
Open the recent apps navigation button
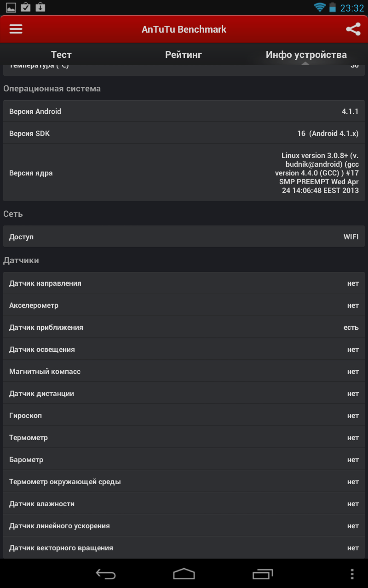pos(263,574)
